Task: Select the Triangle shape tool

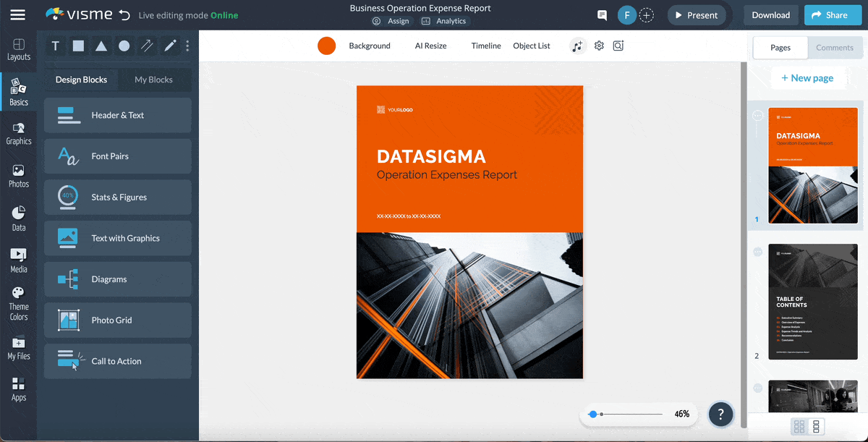Action: [x=101, y=46]
